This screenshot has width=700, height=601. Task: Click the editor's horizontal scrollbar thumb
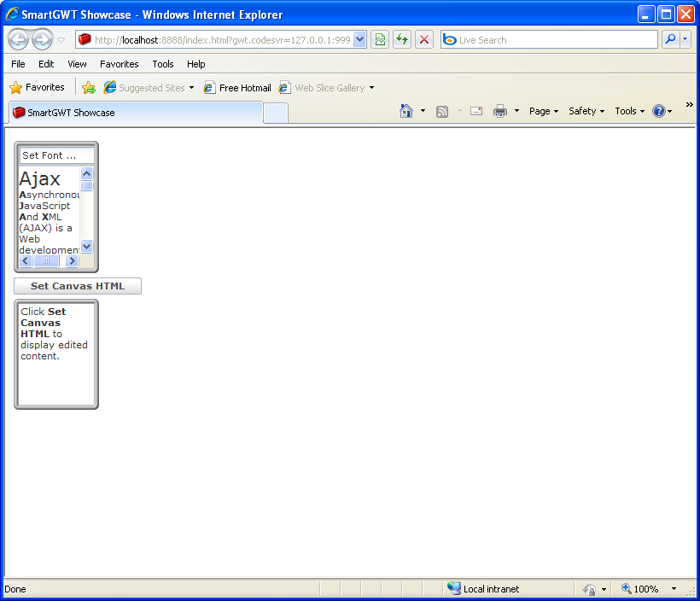pyautogui.click(x=46, y=261)
